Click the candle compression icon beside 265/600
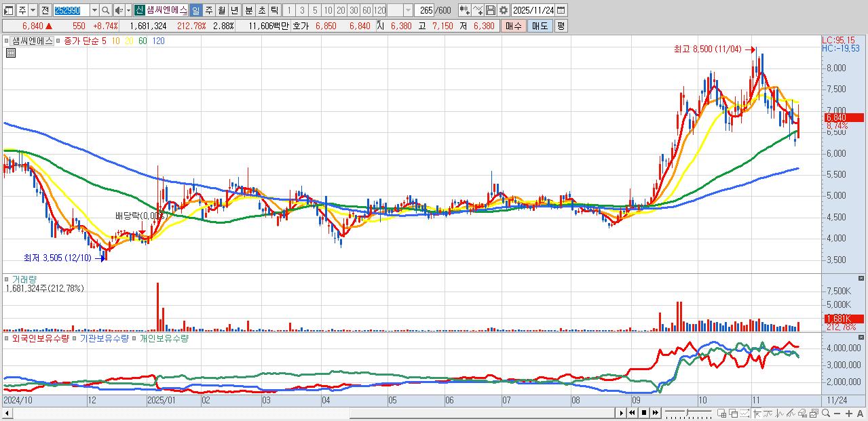The width and height of the screenshot is (868, 421). 465,10
